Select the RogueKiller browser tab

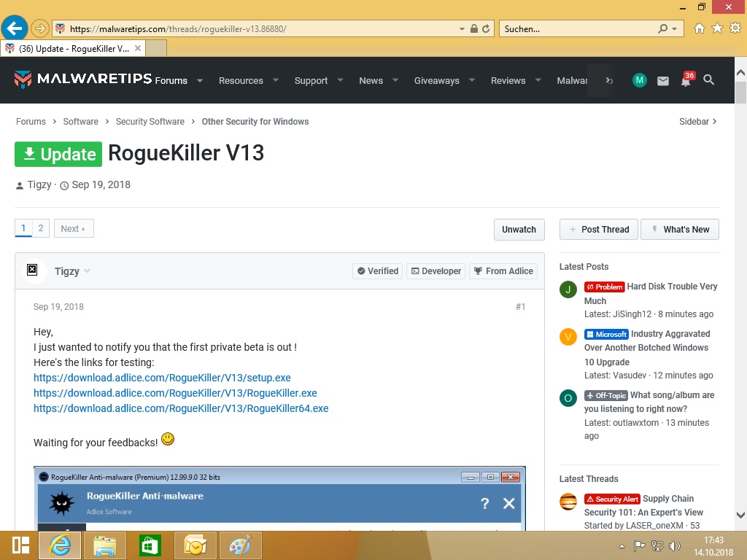pyautogui.click(x=73, y=49)
